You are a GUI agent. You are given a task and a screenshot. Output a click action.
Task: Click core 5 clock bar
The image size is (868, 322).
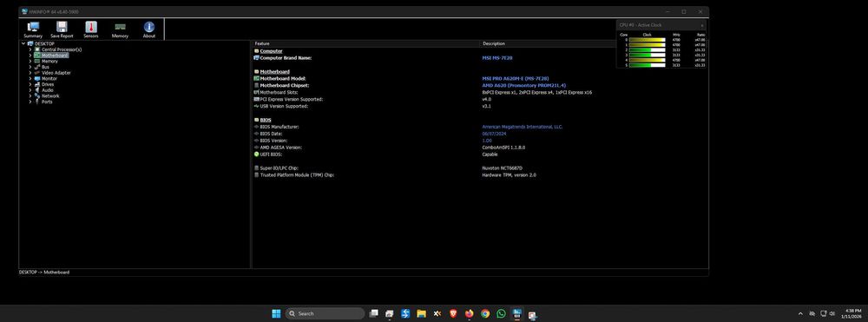tap(648, 65)
